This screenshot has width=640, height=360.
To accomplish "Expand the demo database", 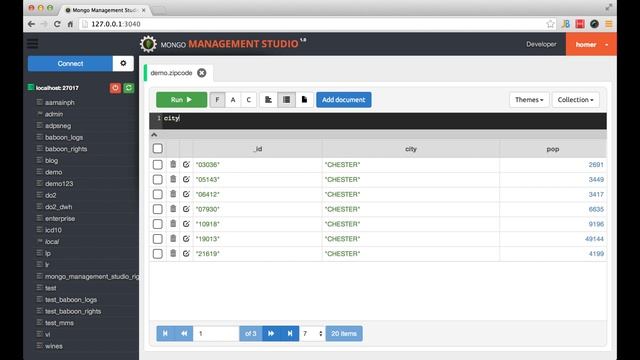I will 53,172.
